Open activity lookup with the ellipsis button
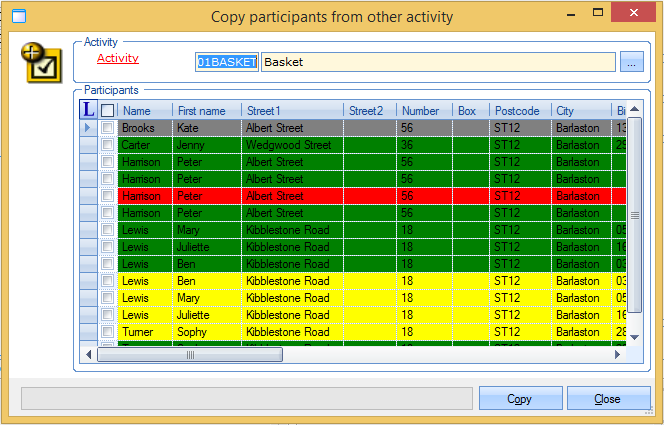Screen dimensions: 664x425 pyautogui.click(x=630, y=62)
